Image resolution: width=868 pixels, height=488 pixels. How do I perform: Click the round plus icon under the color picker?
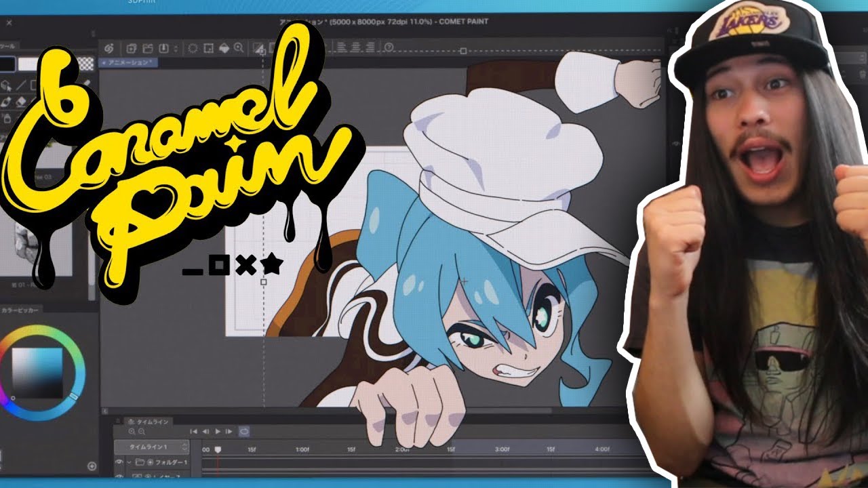[92, 466]
